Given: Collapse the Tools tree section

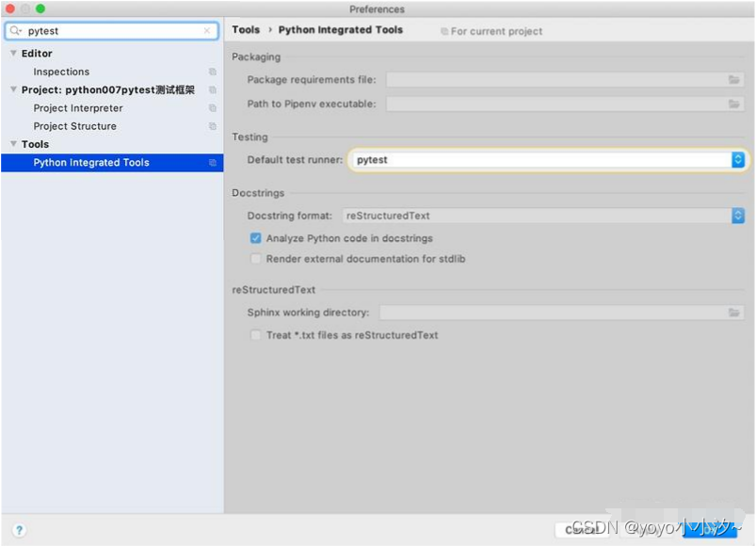Looking at the screenshot, I should tap(13, 144).
